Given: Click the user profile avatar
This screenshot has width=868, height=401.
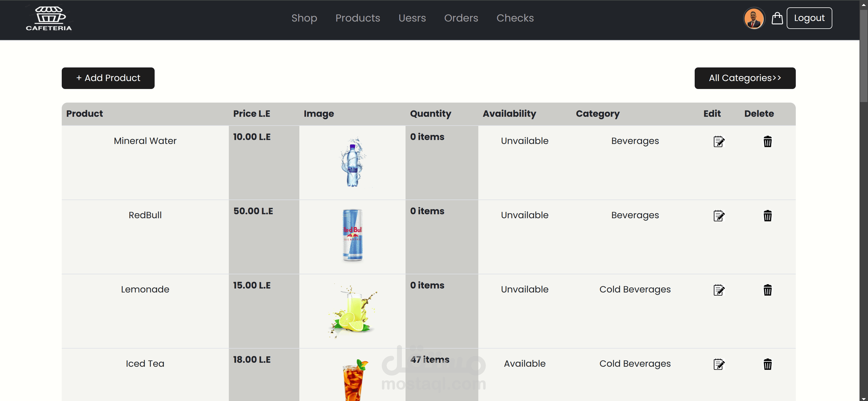Looking at the screenshot, I should pos(754,18).
